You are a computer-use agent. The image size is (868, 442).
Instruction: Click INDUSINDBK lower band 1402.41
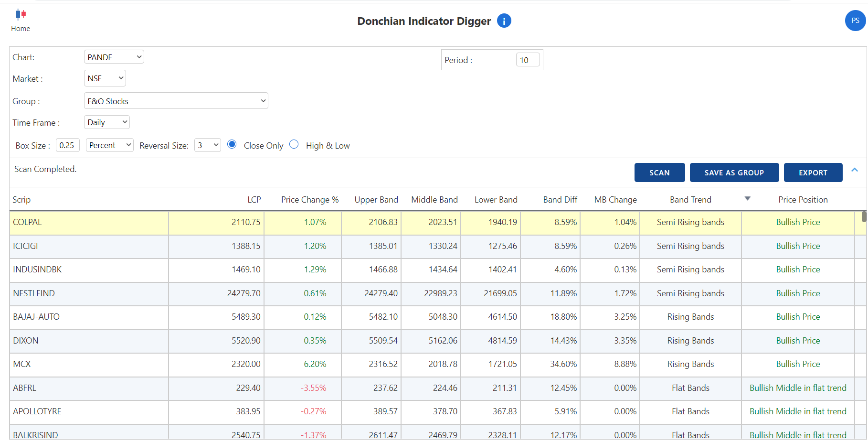point(502,270)
